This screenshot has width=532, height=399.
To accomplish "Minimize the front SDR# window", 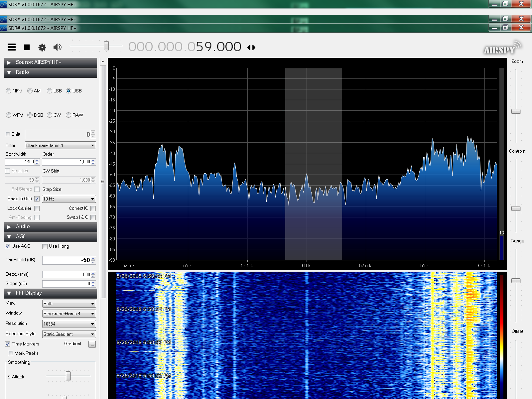I will pos(494,28).
